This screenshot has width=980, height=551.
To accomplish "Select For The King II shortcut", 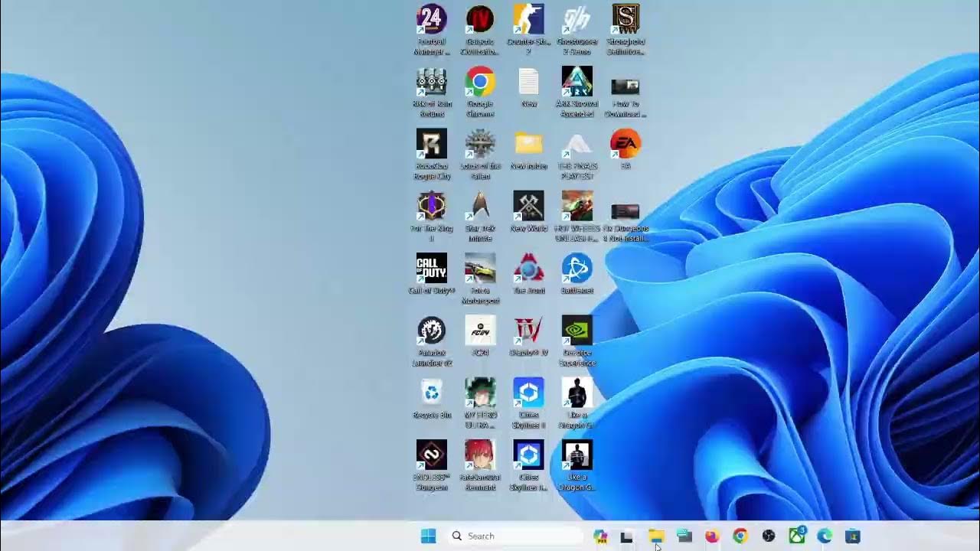I will [432, 217].
